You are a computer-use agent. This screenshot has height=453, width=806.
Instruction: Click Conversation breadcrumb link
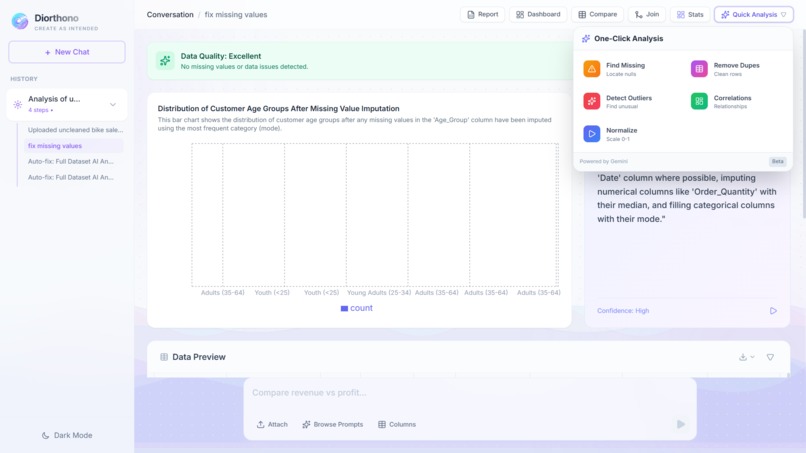(x=170, y=15)
